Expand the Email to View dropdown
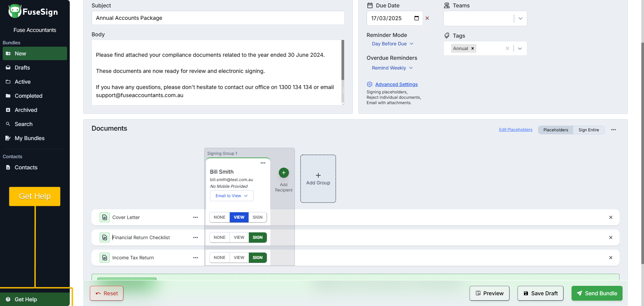644x306 pixels. [x=231, y=196]
